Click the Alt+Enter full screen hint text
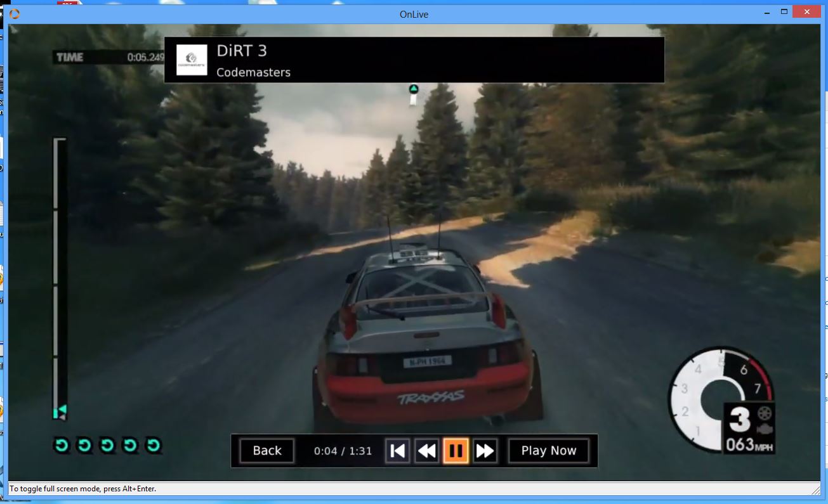The height and width of the screenshot is (504, 828). [x=83, y=489]
